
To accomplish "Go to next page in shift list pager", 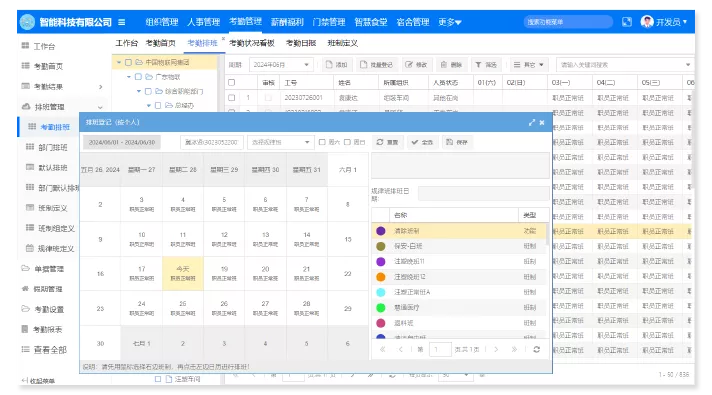I will click(496, 349).
